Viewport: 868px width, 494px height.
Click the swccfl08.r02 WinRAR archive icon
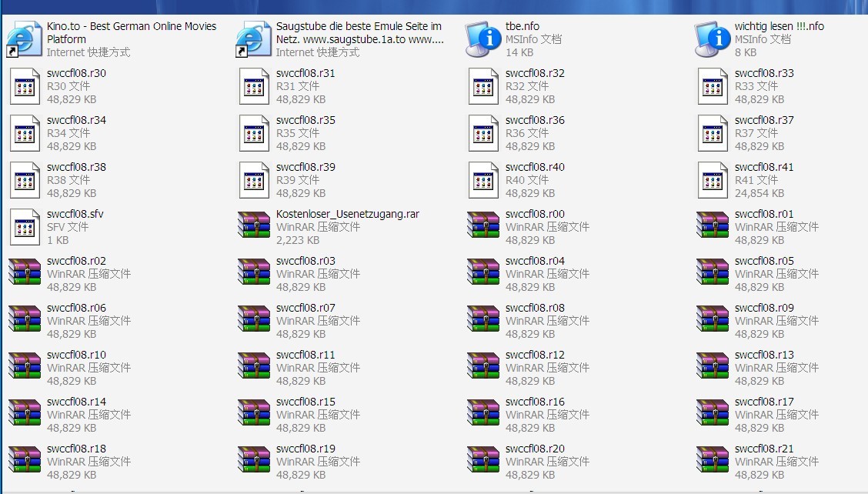(25, 274)
